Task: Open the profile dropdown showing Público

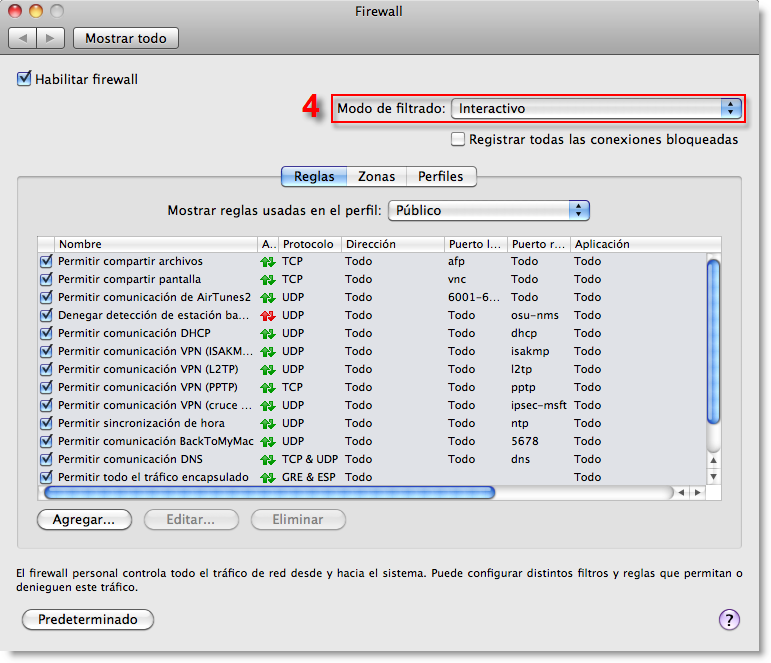Action: (488, 210)
